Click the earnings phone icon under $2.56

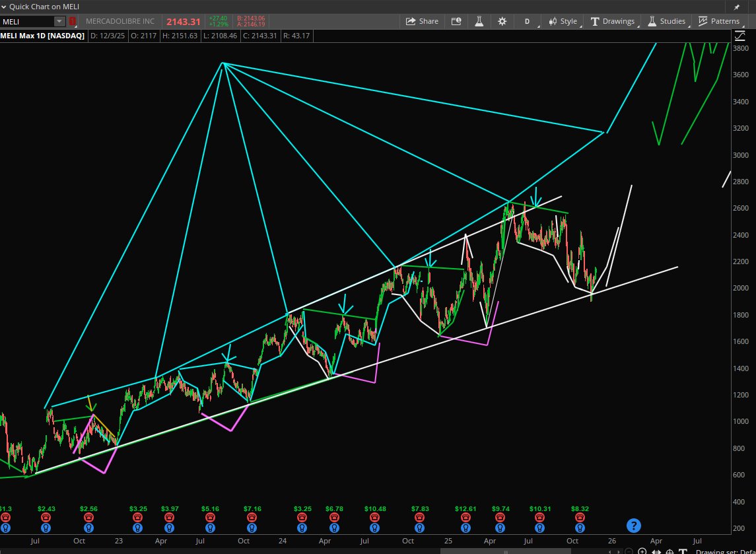88,518
